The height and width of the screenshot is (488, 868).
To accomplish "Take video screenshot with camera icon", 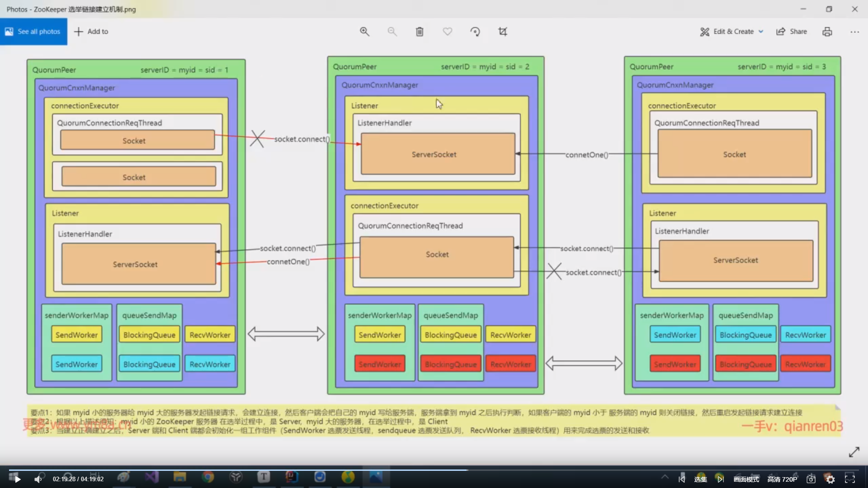I will coord(811,479).
